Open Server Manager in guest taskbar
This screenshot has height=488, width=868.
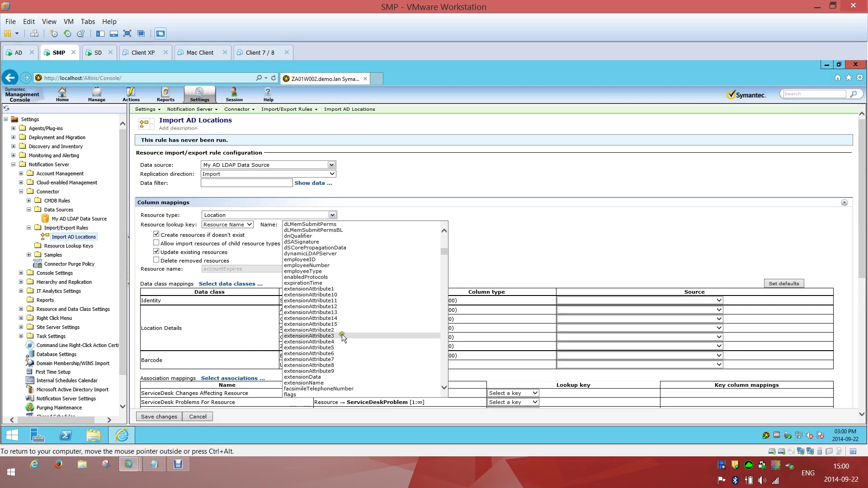(37, 435)
